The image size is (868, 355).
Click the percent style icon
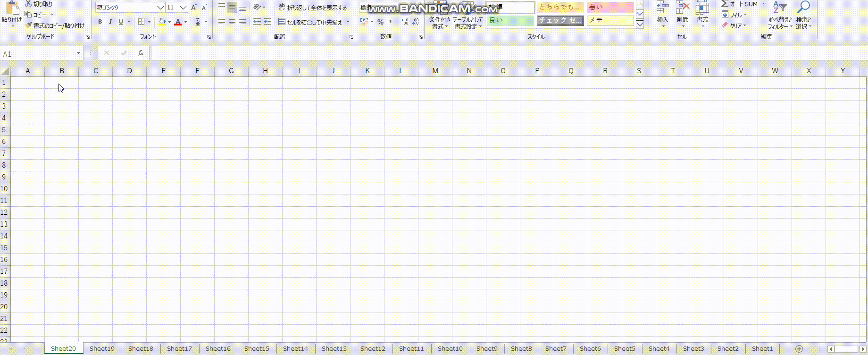coord(380,22)
